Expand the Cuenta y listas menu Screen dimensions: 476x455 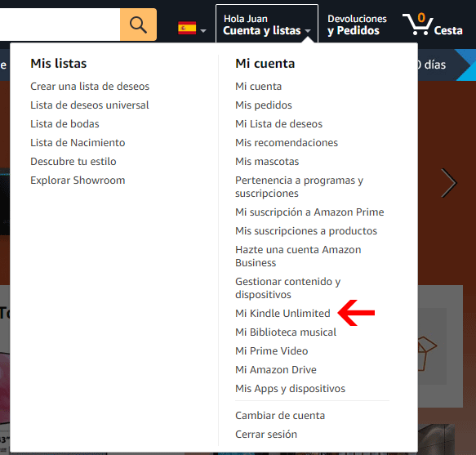[x=267, y=25]
